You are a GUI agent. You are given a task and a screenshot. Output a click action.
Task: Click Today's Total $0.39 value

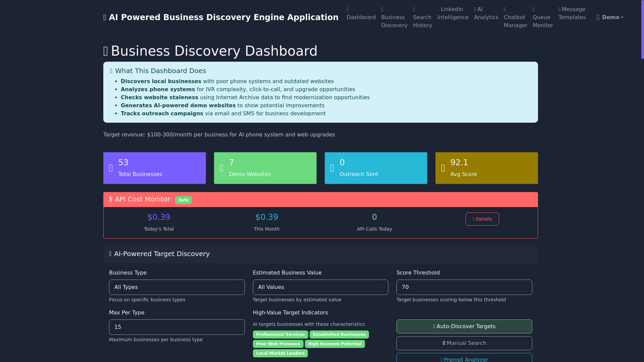pyautogui.click(x=159, y=217)
